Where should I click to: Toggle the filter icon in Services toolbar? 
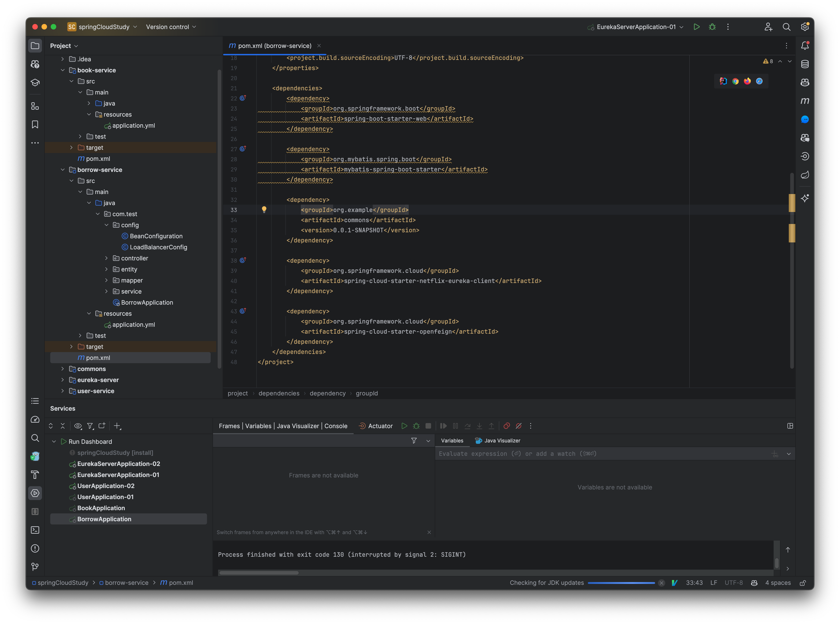click(90, 426)
